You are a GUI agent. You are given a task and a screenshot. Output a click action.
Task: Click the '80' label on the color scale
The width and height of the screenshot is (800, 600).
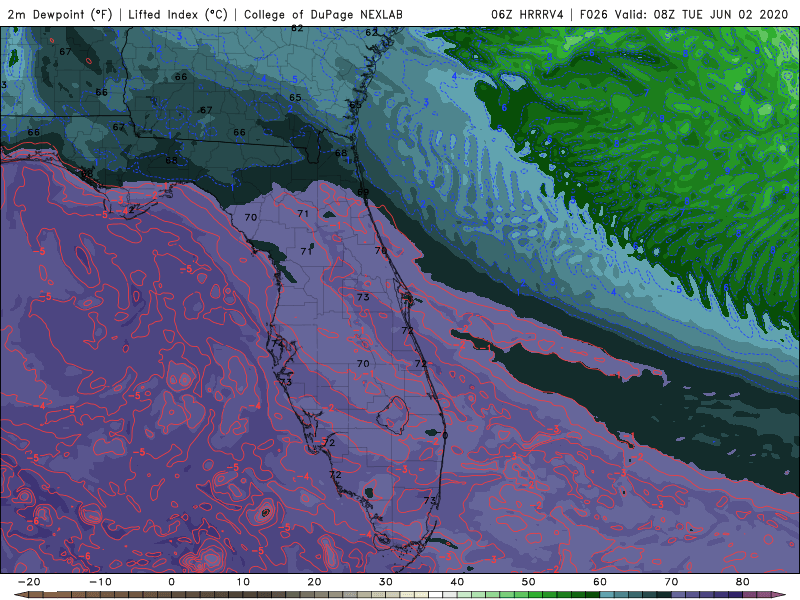[x=743, y=582]
